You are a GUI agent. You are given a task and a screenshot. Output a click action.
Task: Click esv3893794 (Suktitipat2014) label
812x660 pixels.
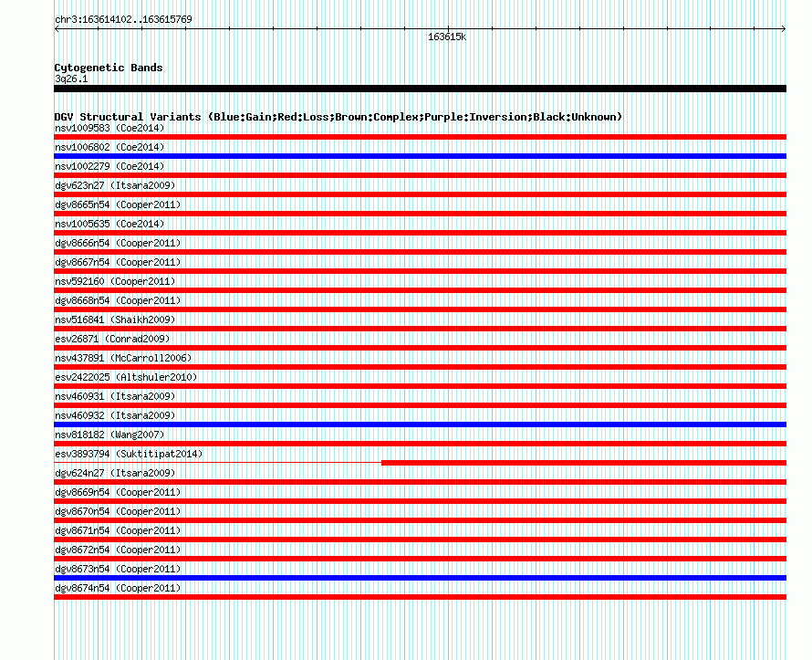click(129, 454)
